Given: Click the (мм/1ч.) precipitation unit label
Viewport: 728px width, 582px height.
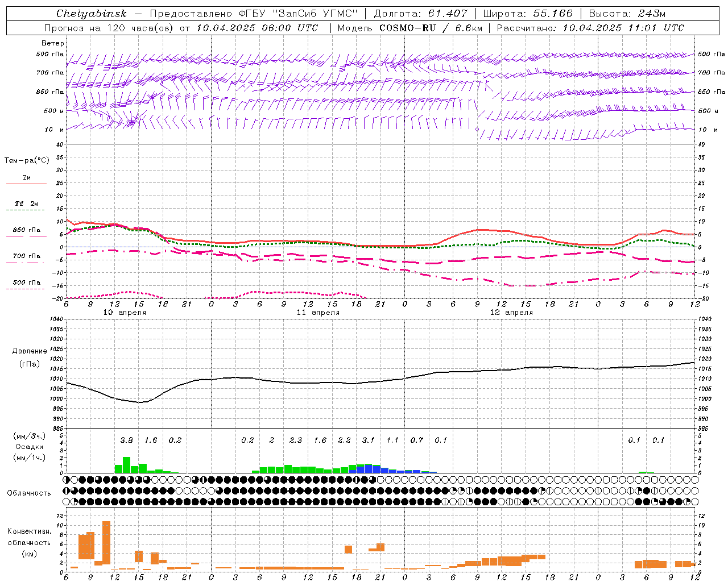Looking at the screenshot, I should pyautogui.click(x=30, y=458).
